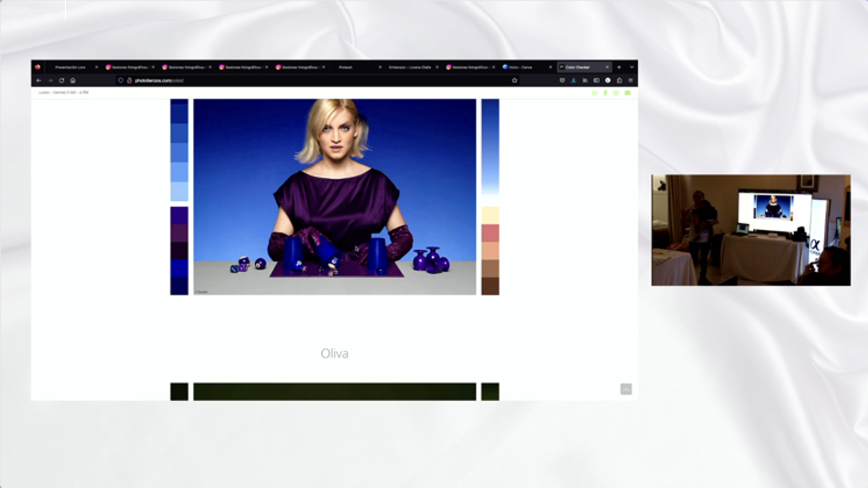The image size is (868, 488).
Task: Open the downloads panel
Action: [x=574, y=81]
